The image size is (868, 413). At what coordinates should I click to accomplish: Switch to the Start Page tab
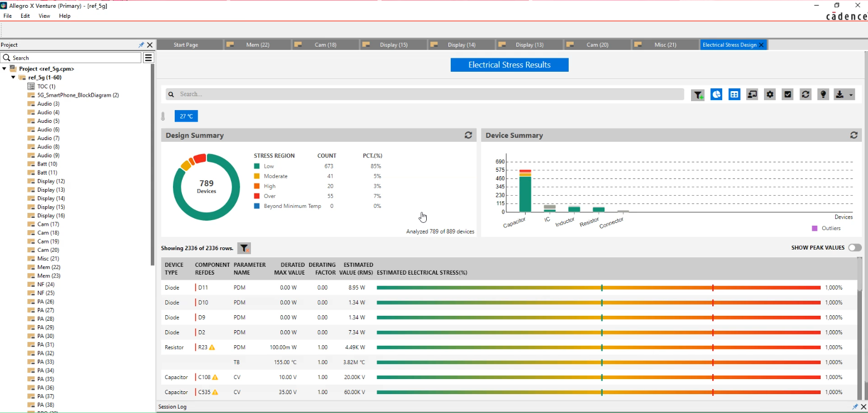click(x=186, y=45)
